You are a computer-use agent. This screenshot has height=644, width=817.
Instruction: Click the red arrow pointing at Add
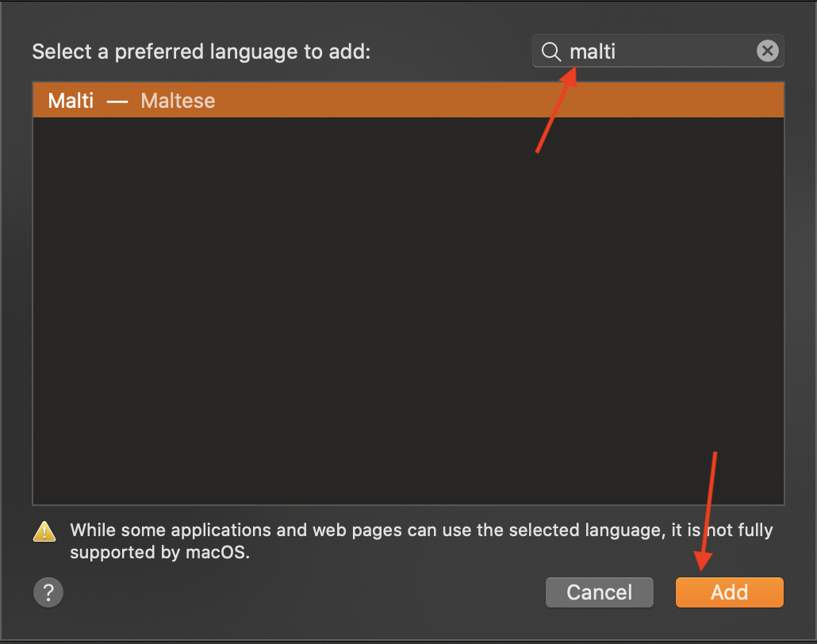(707, 512)
